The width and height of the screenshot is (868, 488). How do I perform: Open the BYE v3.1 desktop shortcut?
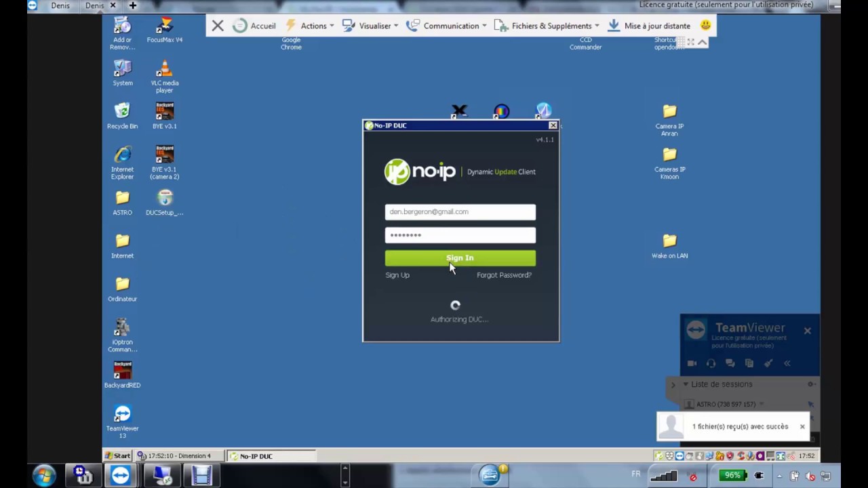coord(164,116)
